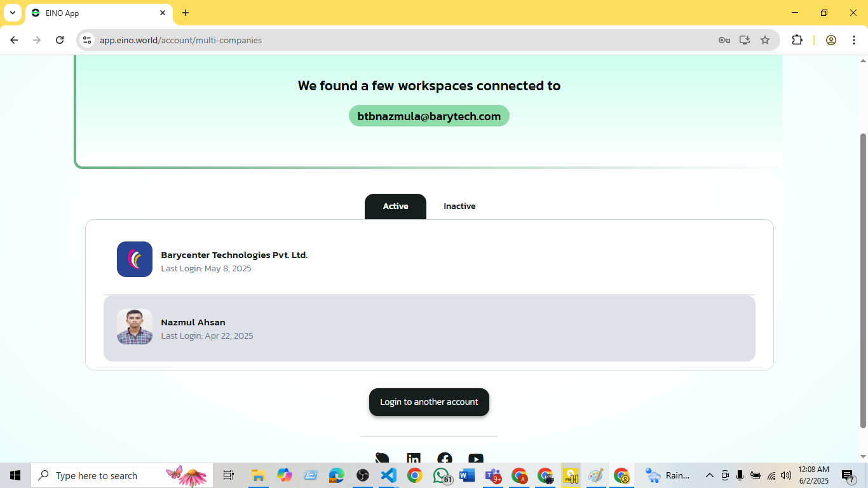The image size is (868, 488).
Task: Click the microphone icon in system tray
Action: 740,475
